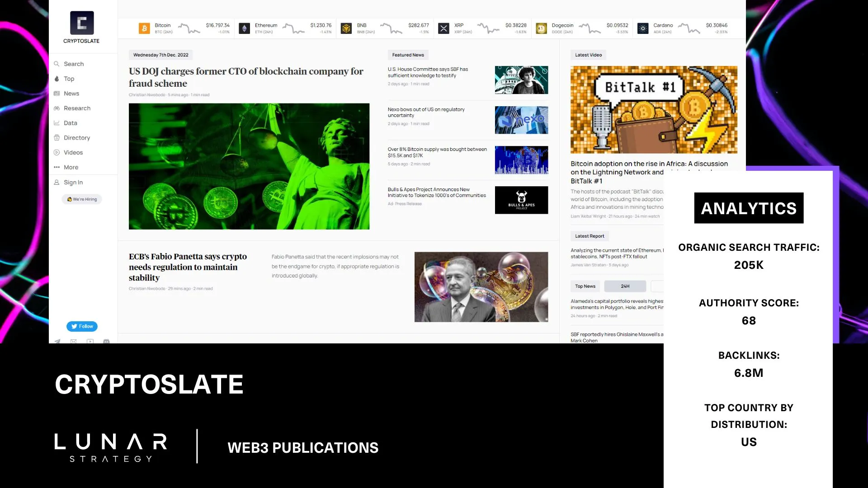Click the Bitcoin $16,797.34 price

(x=217, y=25)
